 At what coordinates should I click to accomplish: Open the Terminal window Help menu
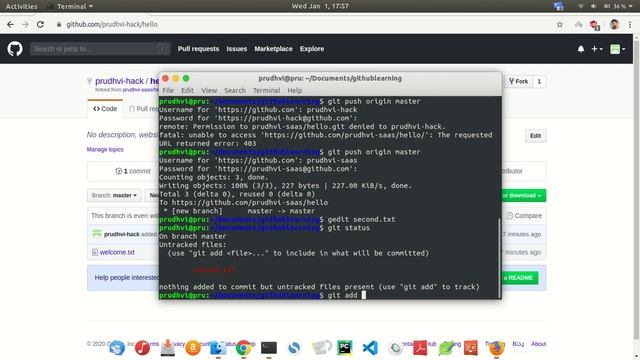coord(295,91)
